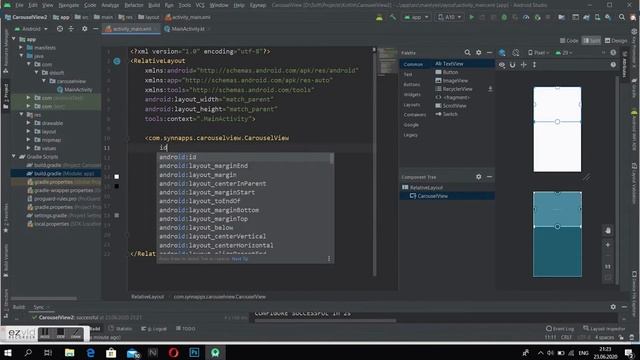Collapse the res folder node
The width and height of the screenshot is (640, 360).
click(x=21, y=115)
